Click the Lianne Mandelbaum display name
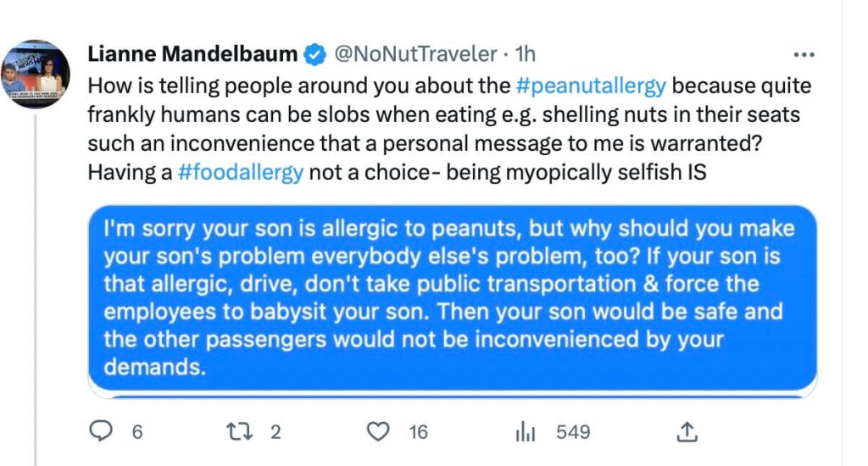The width and height of the screenshot is (868, 466). (x=192, y=55)
